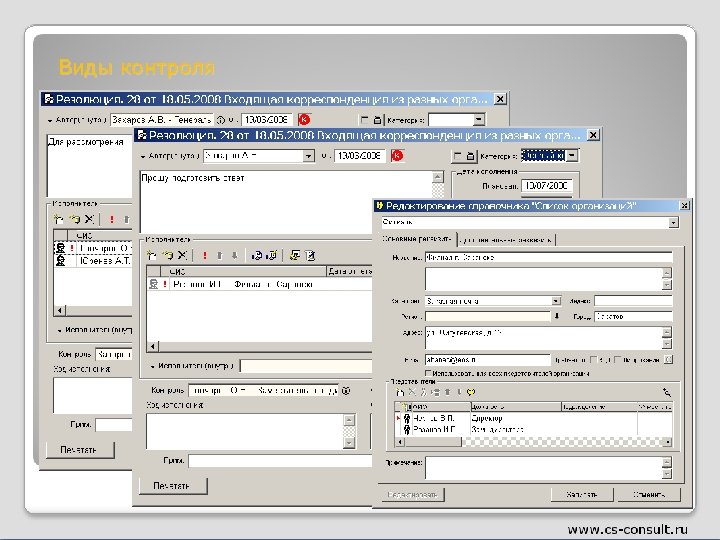Click tool icon right of representatives toolbar

coord(667,392)
